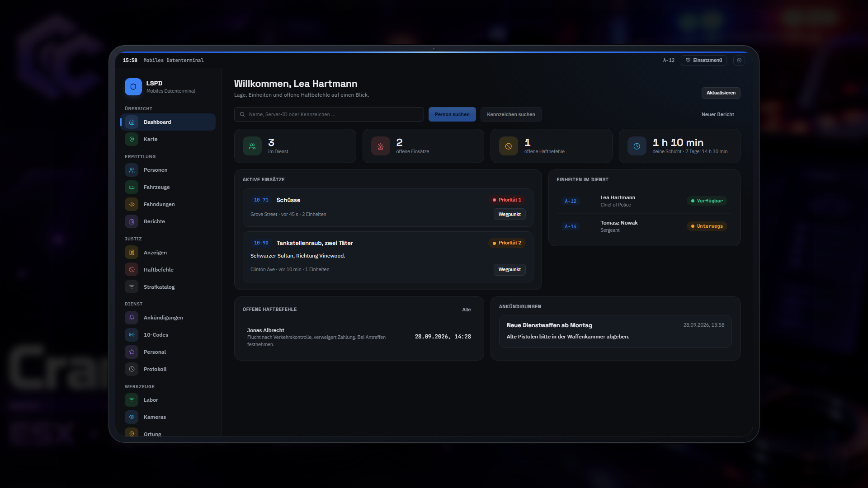Viewport: 868px width, 488px height.
Task: Open Haftbefehle via its prohibition icon
Action: [x=132, y=270]
